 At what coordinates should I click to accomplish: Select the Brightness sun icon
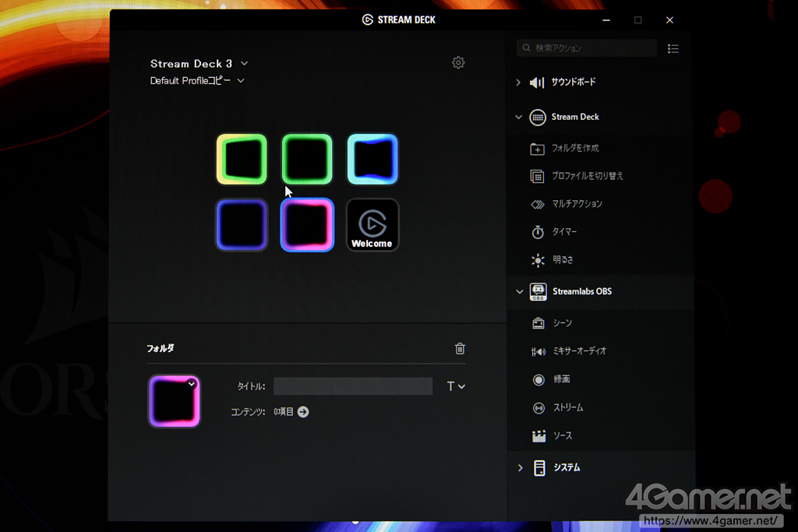[538, 260]
